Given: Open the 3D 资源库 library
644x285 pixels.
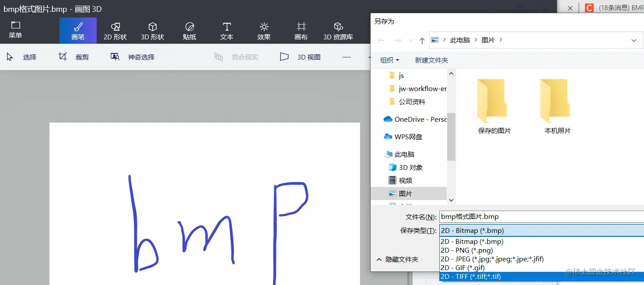Looking at the screenshot, I should pos(338,31).
